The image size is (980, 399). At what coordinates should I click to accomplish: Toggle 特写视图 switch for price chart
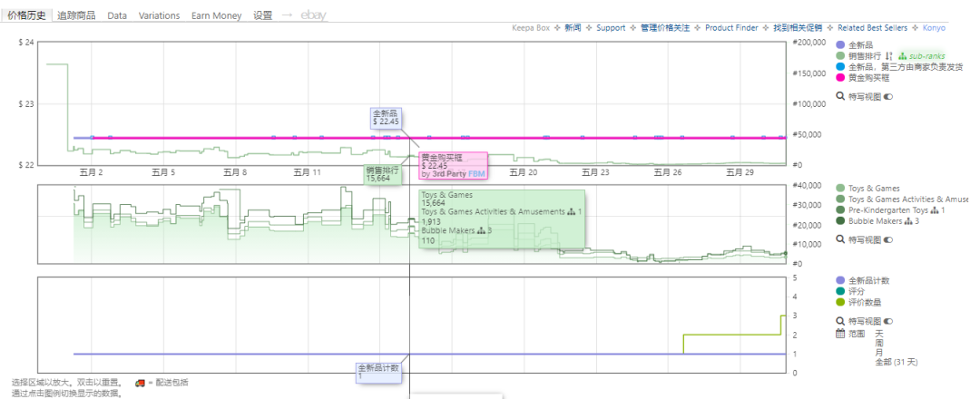888,97
